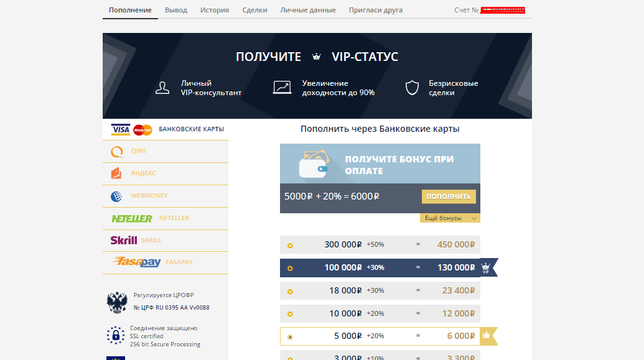The image size is (644, 360).
Task: Select the 18 000₽ +30% radio button
Action: (x=290, y=292)
